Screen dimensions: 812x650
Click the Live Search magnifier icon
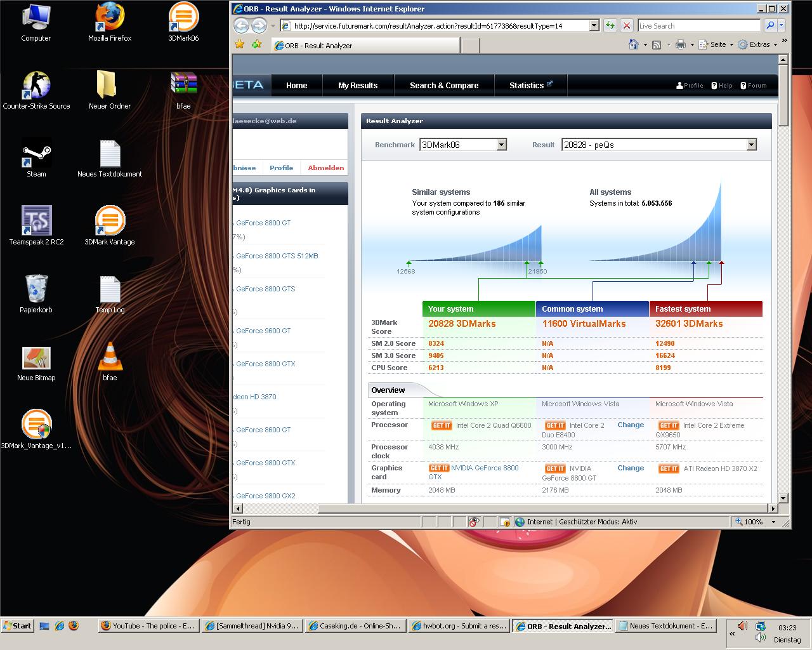[x=769, y=25]
